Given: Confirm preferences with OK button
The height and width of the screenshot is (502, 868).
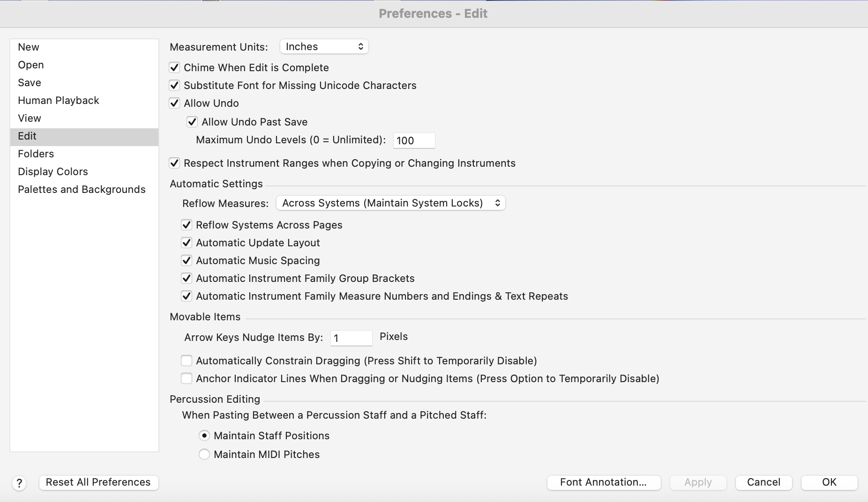Looking at the screenshot, I should (x=829, y=482).
